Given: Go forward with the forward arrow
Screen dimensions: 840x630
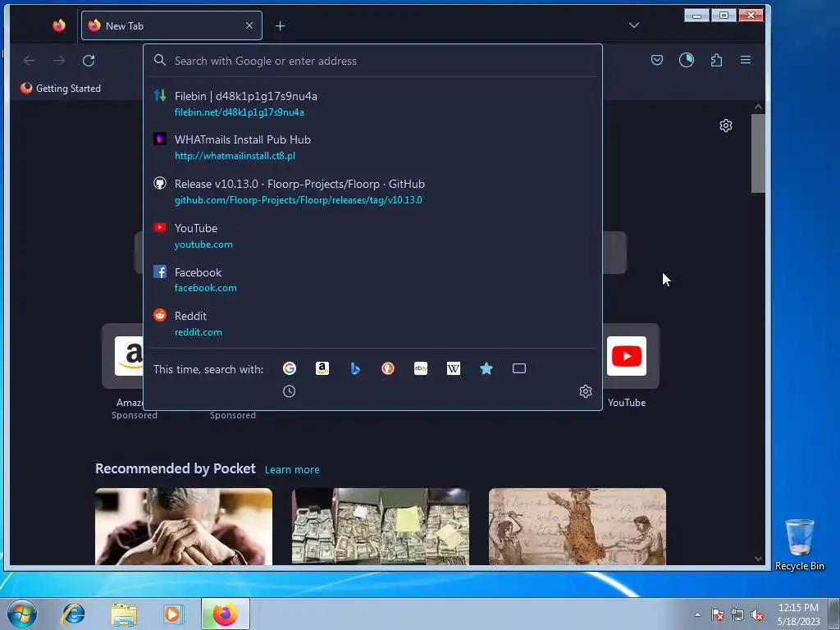Looking at the screenshot, I should coord(59,61).
